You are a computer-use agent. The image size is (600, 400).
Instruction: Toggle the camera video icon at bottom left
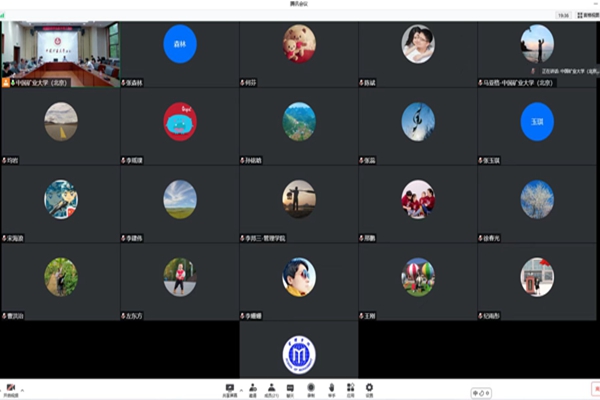tap(10, 387)
